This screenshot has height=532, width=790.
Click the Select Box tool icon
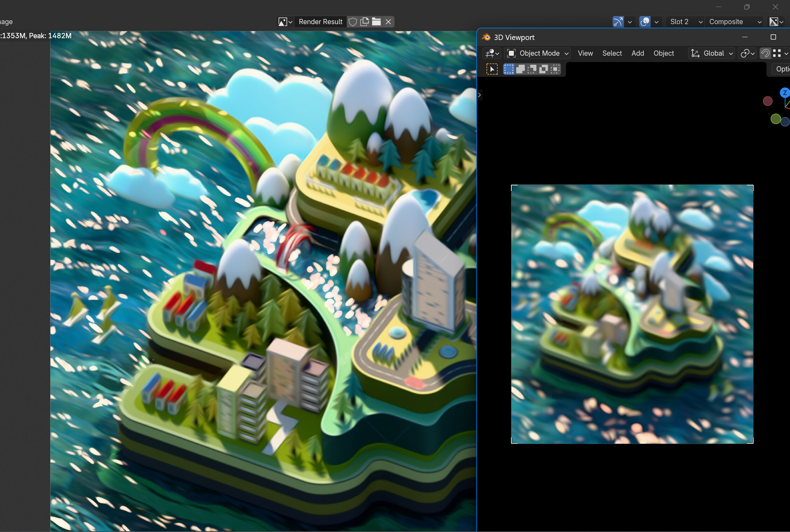click(x=492, y=69)
